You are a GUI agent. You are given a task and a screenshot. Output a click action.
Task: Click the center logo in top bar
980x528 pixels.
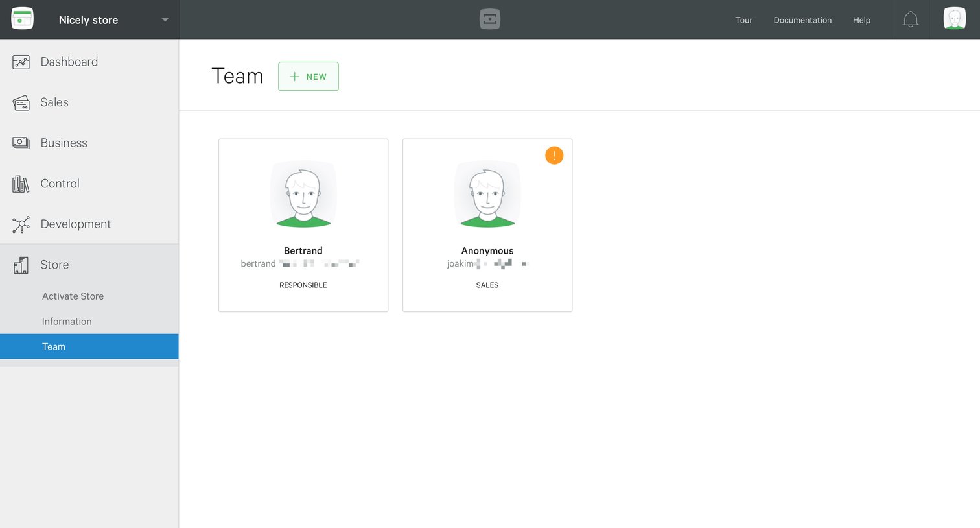(x=490, y=19)
